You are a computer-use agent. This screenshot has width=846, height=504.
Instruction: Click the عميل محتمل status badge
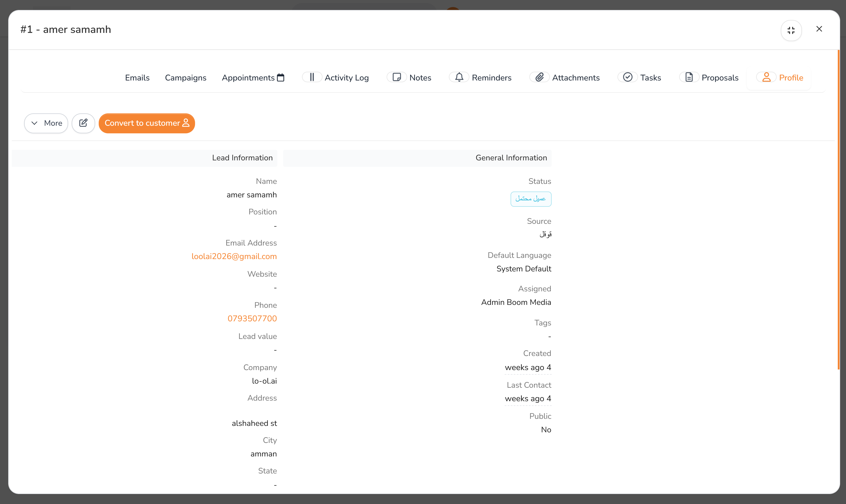tap(531, 199)
